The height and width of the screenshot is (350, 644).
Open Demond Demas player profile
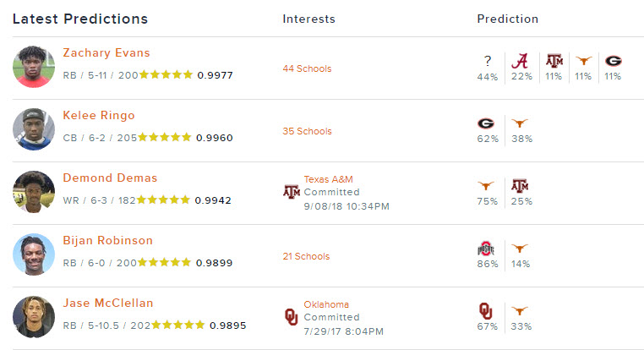point(110,178)
